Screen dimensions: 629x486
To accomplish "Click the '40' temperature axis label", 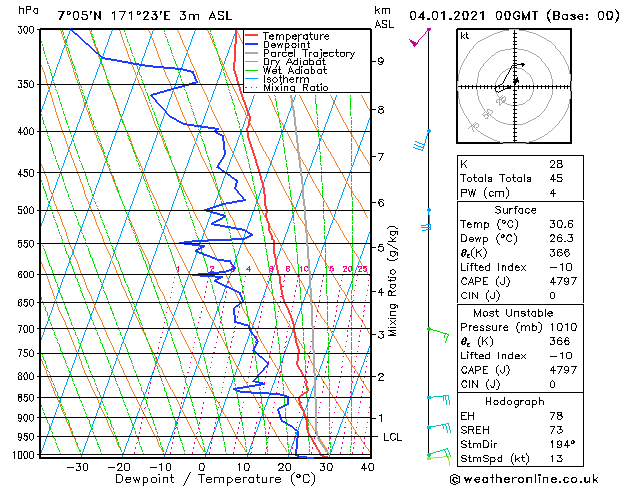I will click(367, 467).
